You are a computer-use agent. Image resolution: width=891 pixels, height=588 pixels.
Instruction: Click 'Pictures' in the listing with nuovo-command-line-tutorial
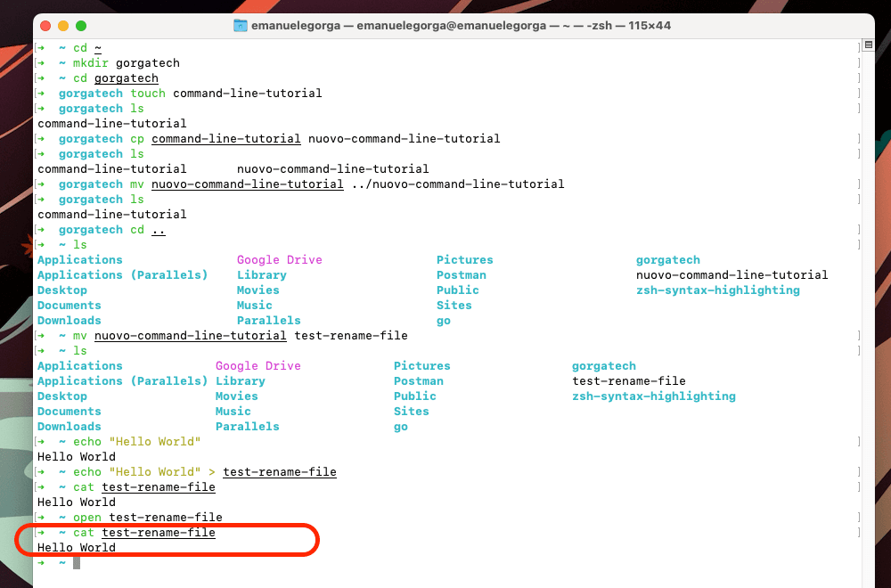coord(465,259)
